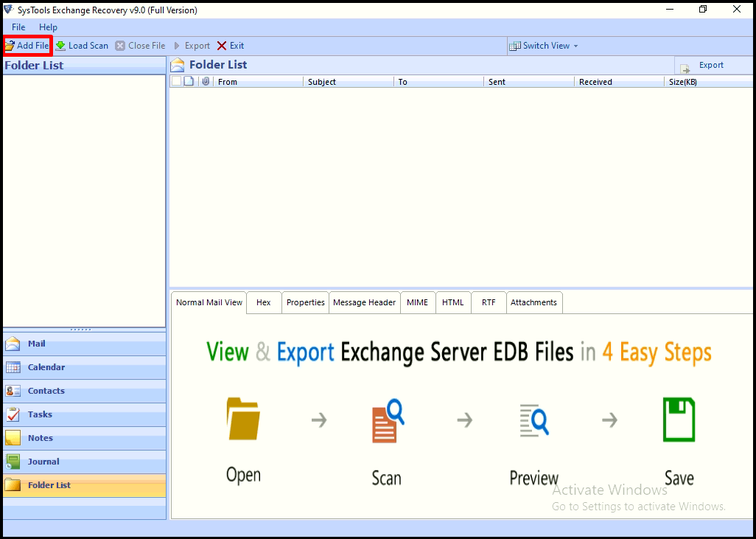This screenshot has width=756, height=539.
Task: Click the Received column header
Action: point(619,82)
